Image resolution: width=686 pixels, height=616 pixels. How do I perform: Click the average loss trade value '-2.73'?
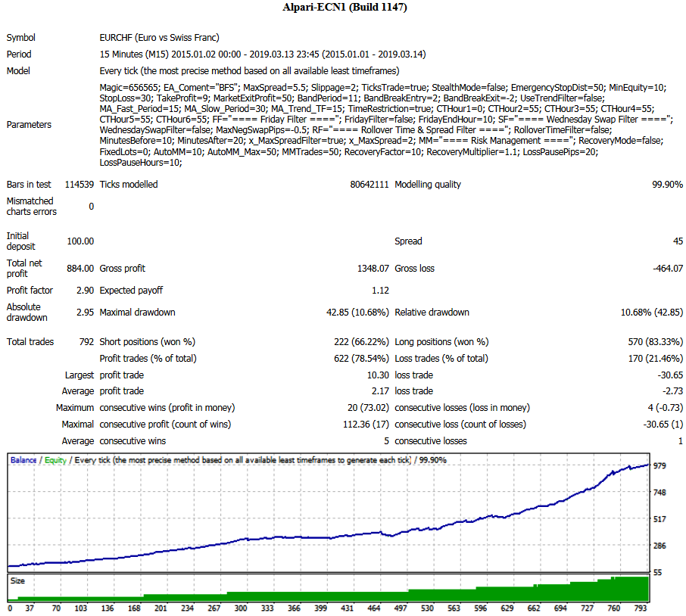point(672,390)
